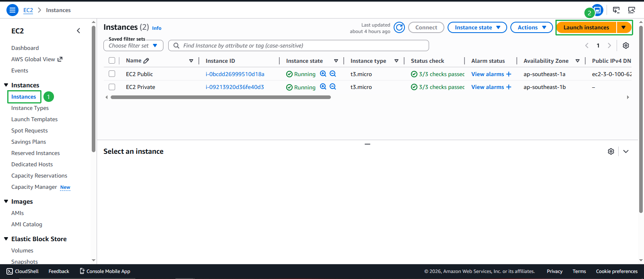Open Console Mobile App footer link
Viewport: 644px width, 279px height.
pyautogui.click(x=105, y=271)
